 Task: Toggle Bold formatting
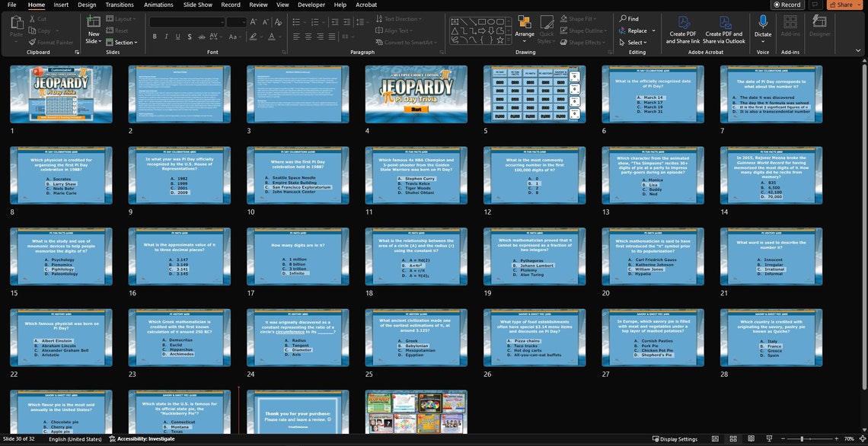155,36
